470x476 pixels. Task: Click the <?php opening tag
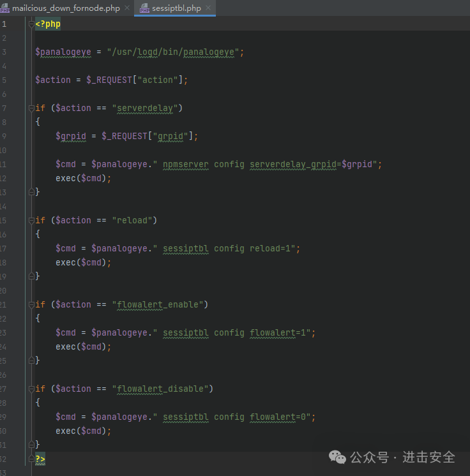point(48,24)
